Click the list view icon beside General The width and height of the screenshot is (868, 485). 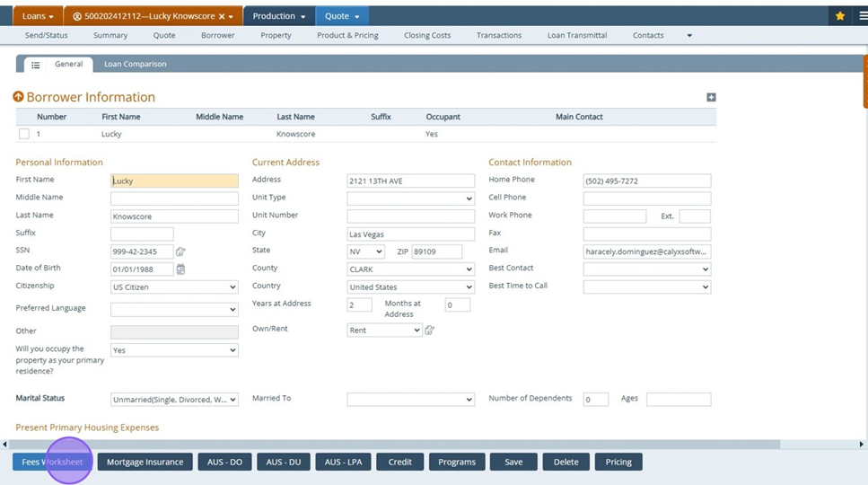[36, 65]
